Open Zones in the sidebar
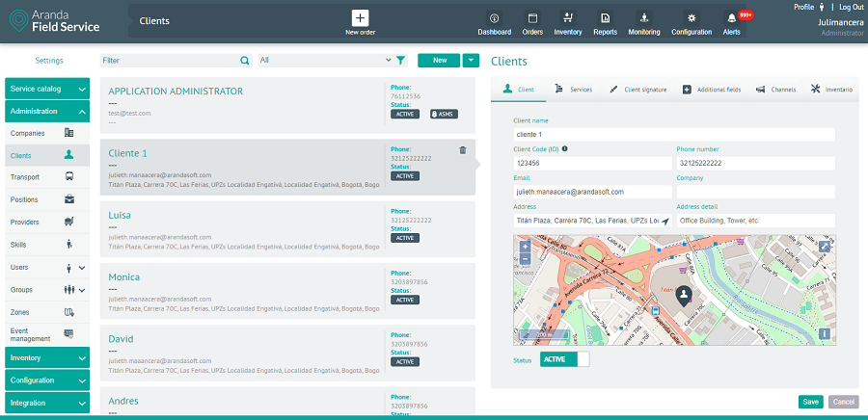The width and height of the screenshot is (868, 420). tap(47, 312)
